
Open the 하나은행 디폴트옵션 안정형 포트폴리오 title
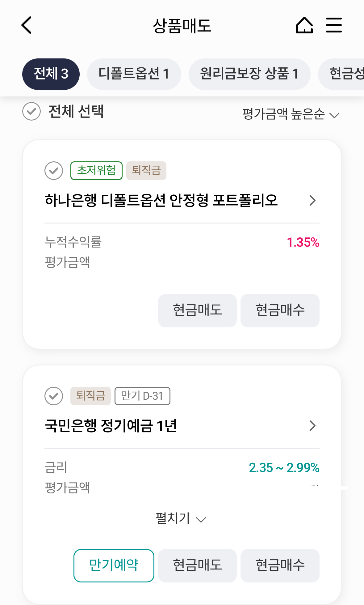point(161,200)
